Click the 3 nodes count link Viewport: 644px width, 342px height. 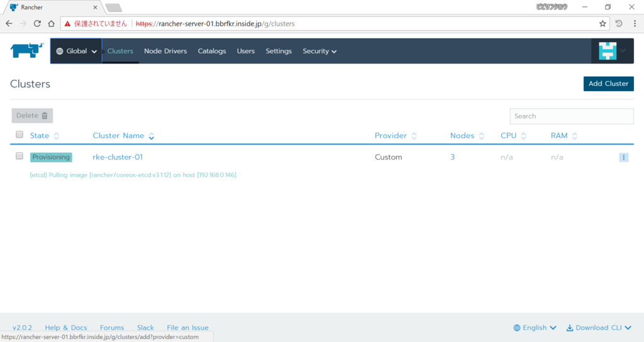pos(453,157)
